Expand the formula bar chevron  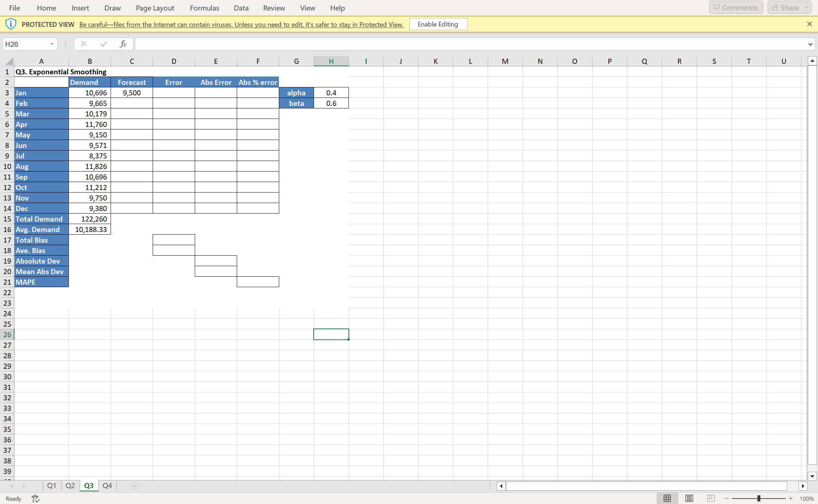point(810,44)
